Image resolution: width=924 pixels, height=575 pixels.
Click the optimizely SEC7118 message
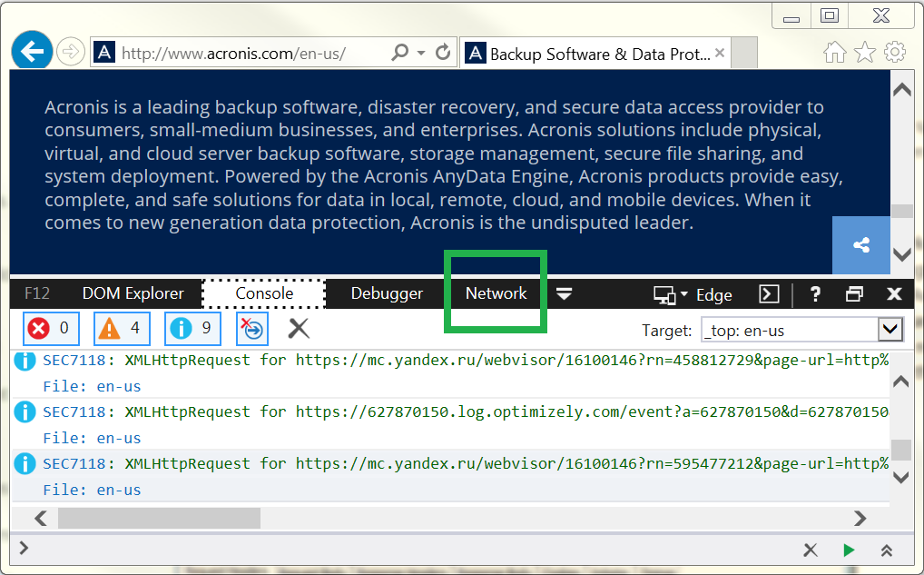click(x=466, y=412)
